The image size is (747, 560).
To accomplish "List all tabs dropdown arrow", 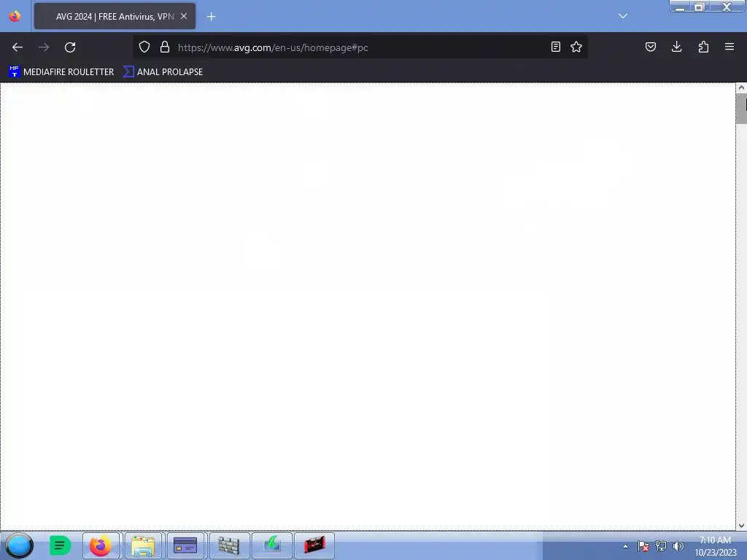I will click(623, 16).
